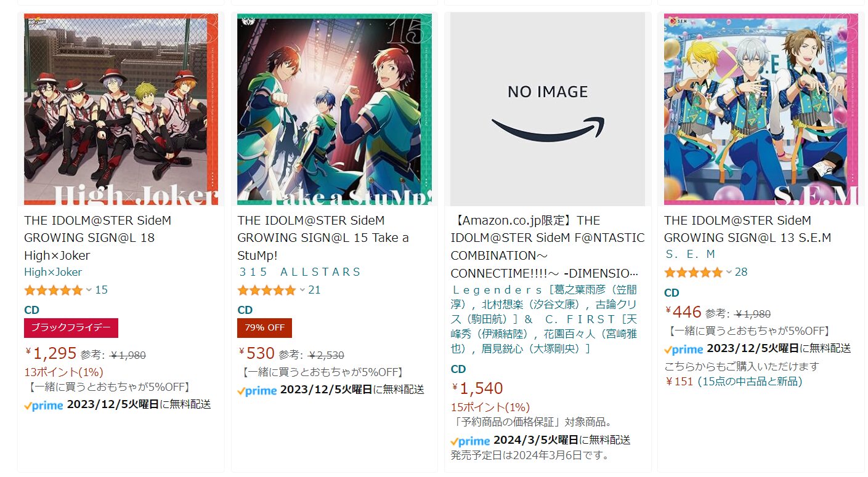Click the Legenders & C.FIRST artist link
The height and width of the screenshot is (477, 868).
[545, 319]
